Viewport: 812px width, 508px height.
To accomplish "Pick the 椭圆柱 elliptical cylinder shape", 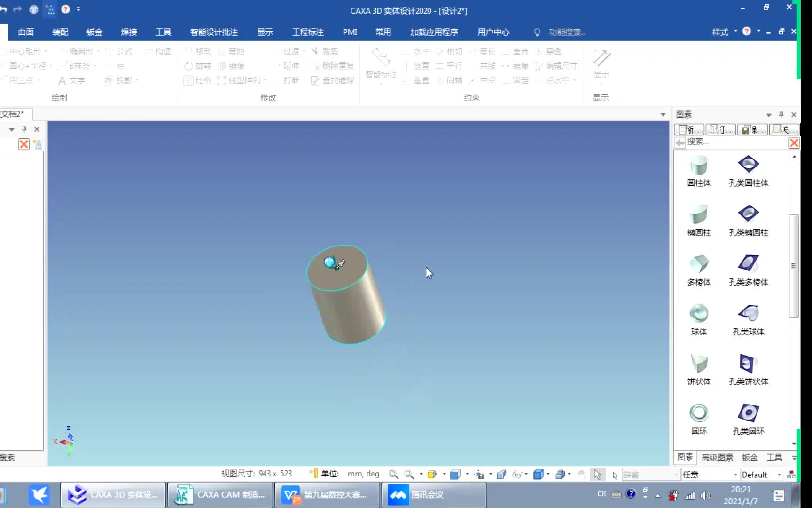I will pyautogui.click(x=699, y=221).
